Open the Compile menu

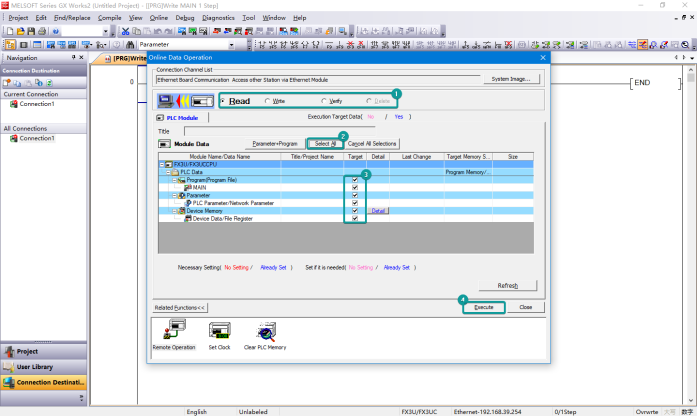(109, 18)
